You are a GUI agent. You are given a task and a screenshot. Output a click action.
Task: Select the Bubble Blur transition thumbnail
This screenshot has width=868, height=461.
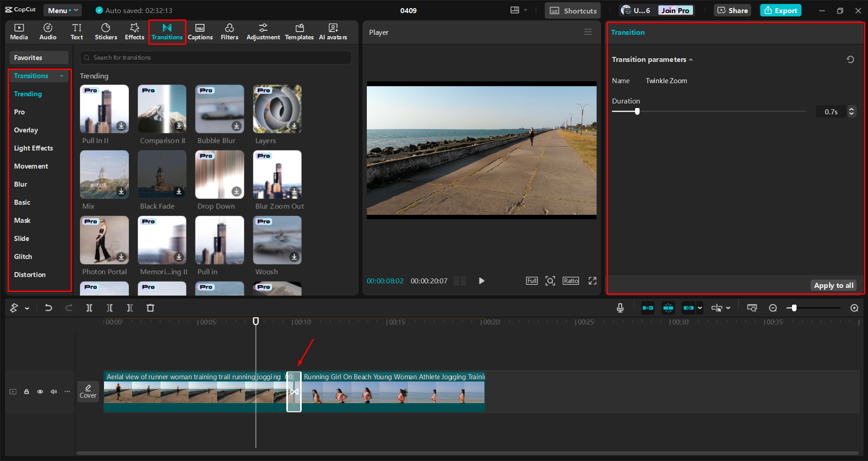click(x=219, y=109)
